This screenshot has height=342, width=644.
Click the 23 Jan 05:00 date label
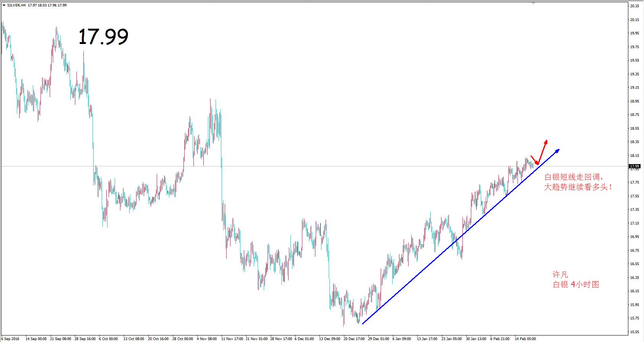(x=452, y=339)
